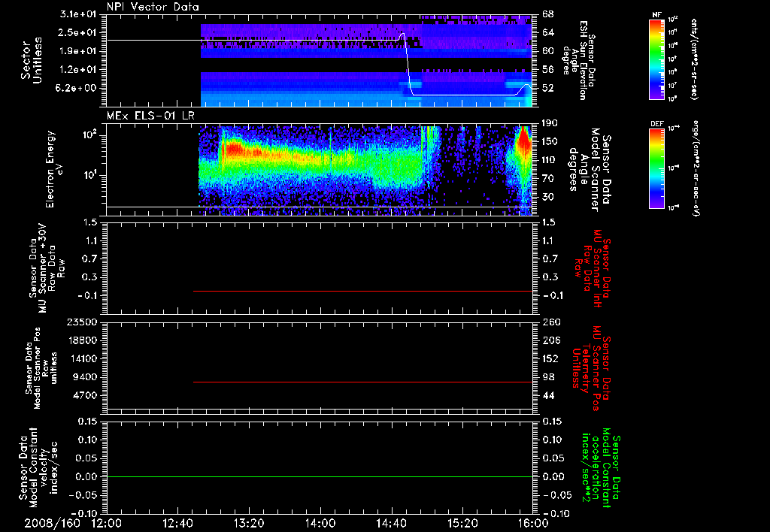
Task: Click the '44' telemetry tick value
Action: tap(548, 395)
